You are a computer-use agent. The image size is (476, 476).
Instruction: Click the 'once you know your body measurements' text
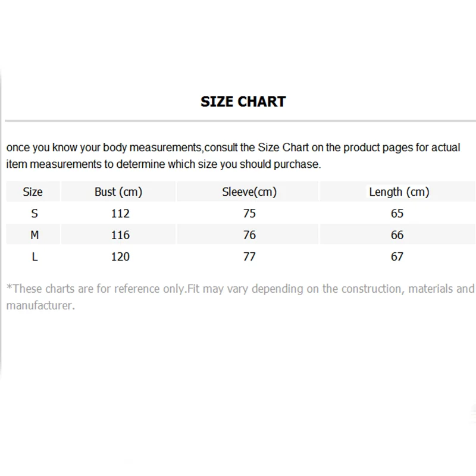tap(233, 147)
